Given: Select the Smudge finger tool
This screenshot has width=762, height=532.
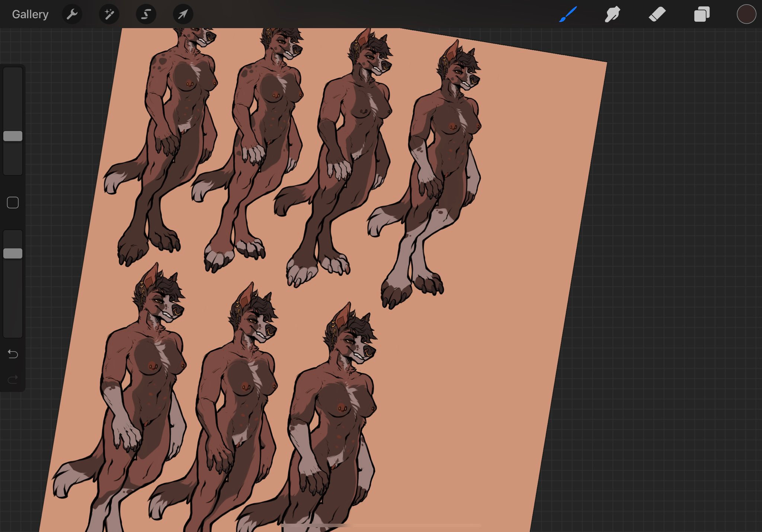Looking at the screenshot, I should coord(612,14).
